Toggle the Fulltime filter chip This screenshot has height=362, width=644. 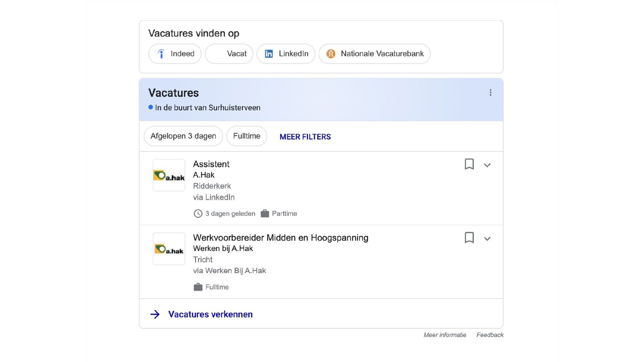coord(247,136)
